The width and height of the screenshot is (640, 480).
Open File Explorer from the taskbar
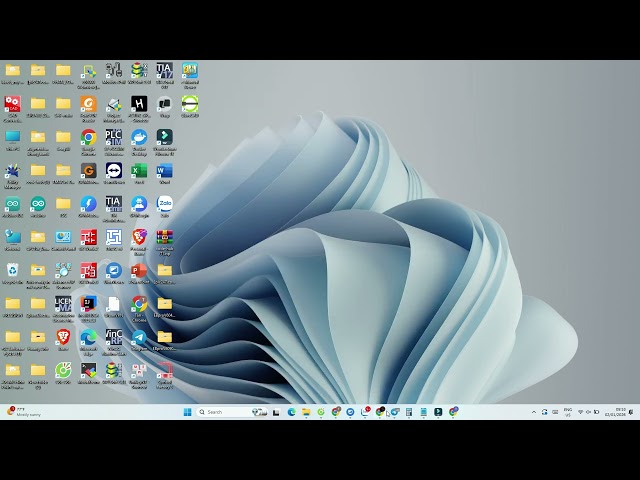coord(306,412)
